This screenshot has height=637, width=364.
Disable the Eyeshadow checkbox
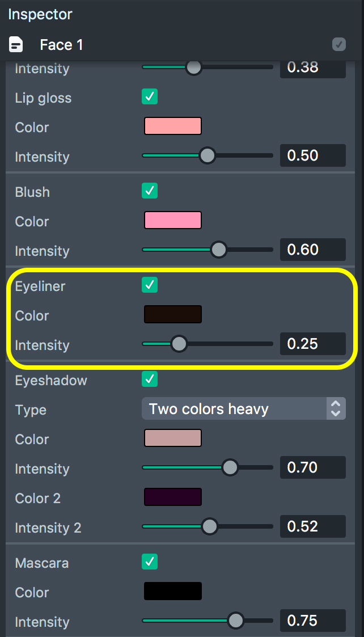click(x=150, y=379)
